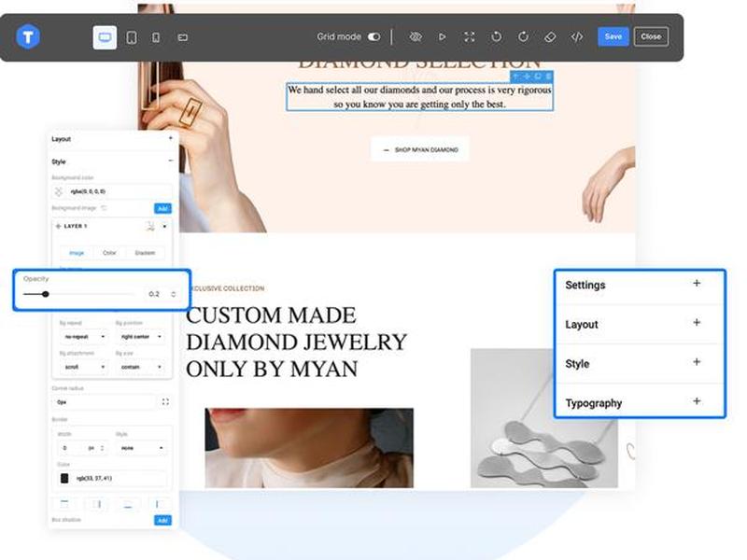Collapse Layer 1 with the arrow
The height and width of the screenshot is (560, 747).
[x=164, y=226]
